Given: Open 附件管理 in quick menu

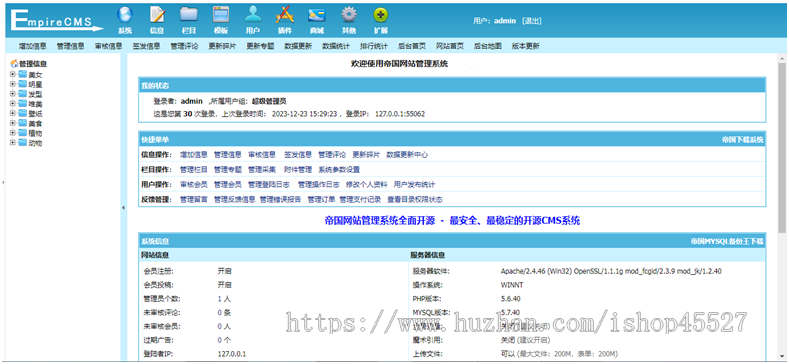Looking at the screenshot, I should (298, 169).
